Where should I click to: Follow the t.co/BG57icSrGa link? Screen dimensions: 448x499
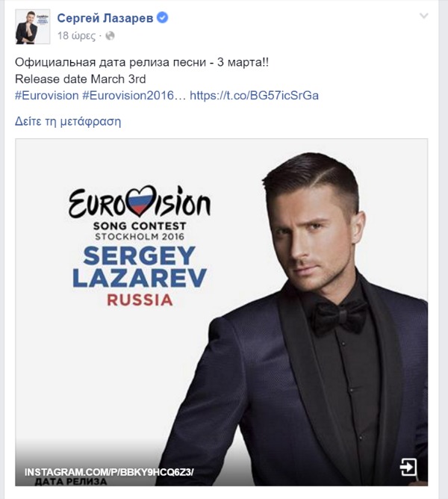[x=254, y=96]
